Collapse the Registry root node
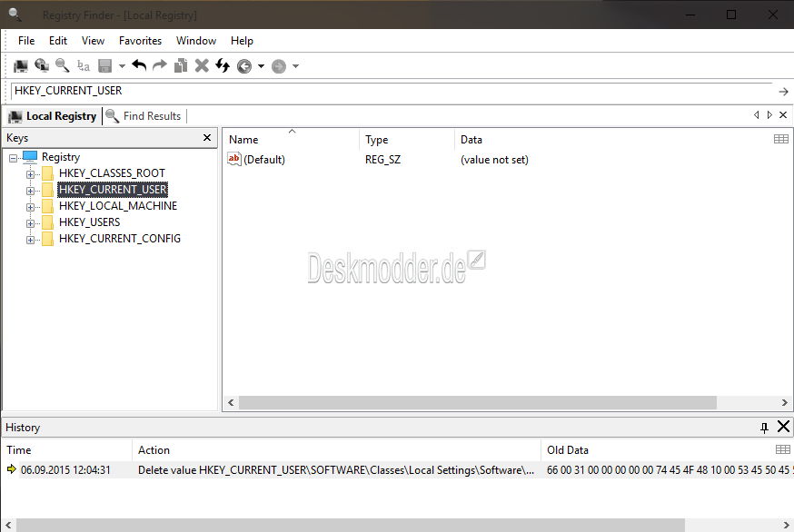The width and height of the screenshot is (794, 532). tap(13, 158)
